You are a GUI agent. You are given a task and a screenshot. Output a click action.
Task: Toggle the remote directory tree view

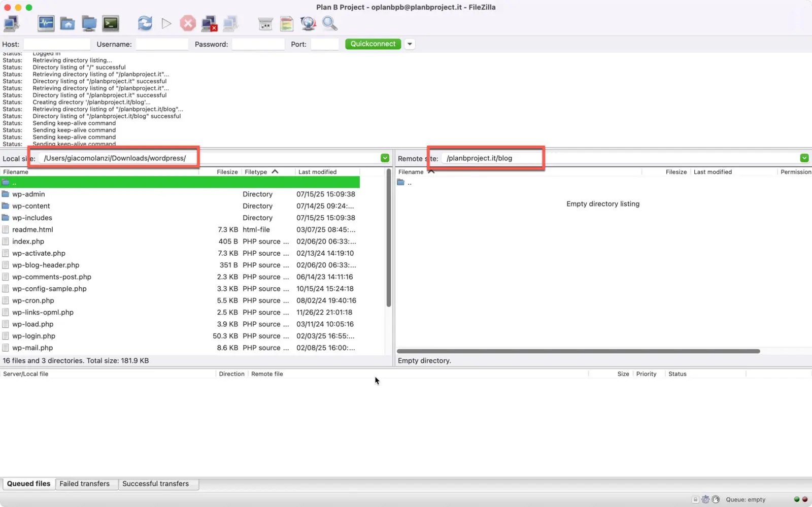pos(89,23)
